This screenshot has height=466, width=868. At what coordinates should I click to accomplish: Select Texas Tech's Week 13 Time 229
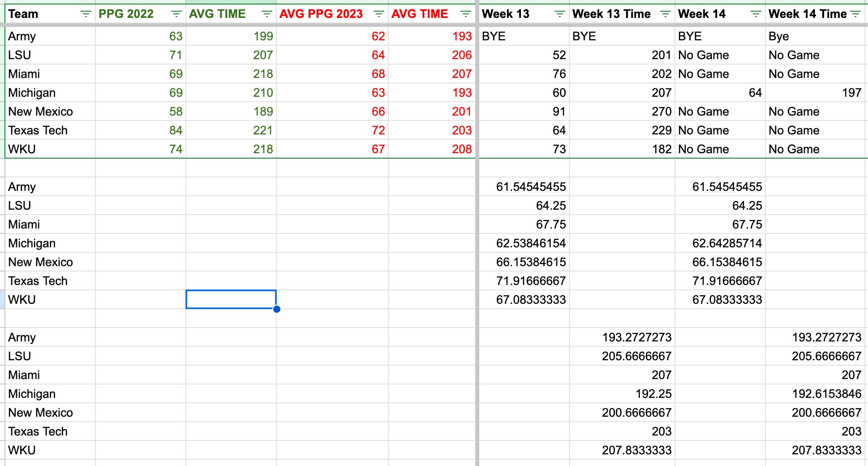(x=622, y=130)
